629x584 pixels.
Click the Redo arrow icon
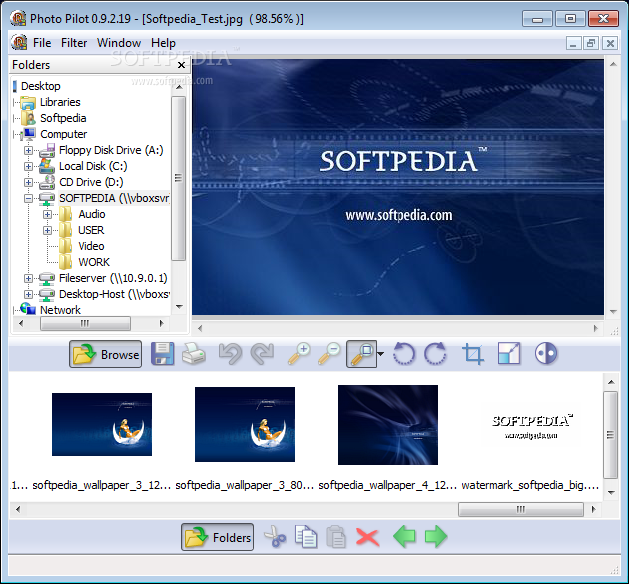[262, 354]
